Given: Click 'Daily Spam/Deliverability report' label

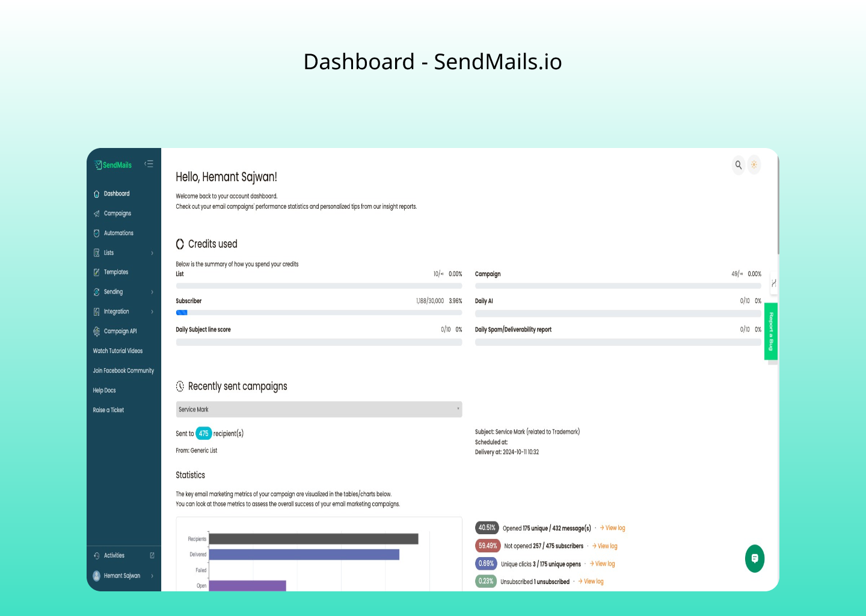Looking at the screenshot, I should 513,330.
